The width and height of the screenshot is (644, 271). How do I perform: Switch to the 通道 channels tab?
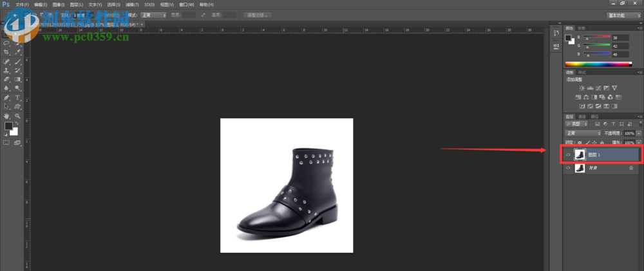click(582, 117)
